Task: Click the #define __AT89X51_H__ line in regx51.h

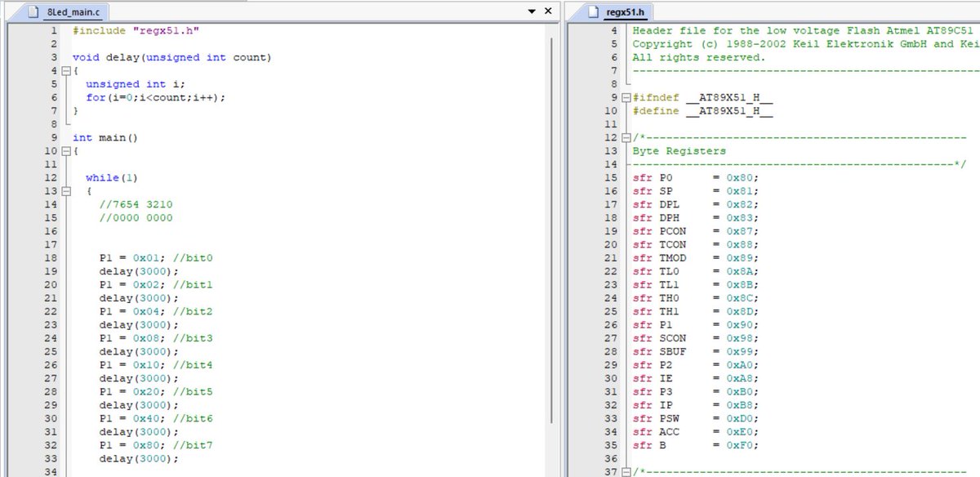Action: point(702,111)
